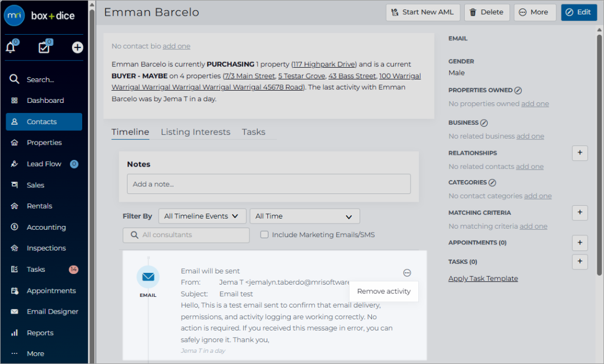The width and height of the screenshot is (604, 364).
Task: Click the Lead Flow count badge
Action: (x=74, y=164)
